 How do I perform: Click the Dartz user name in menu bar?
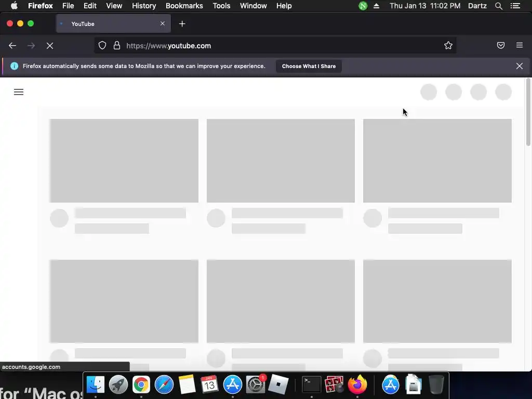pos(477,6)
